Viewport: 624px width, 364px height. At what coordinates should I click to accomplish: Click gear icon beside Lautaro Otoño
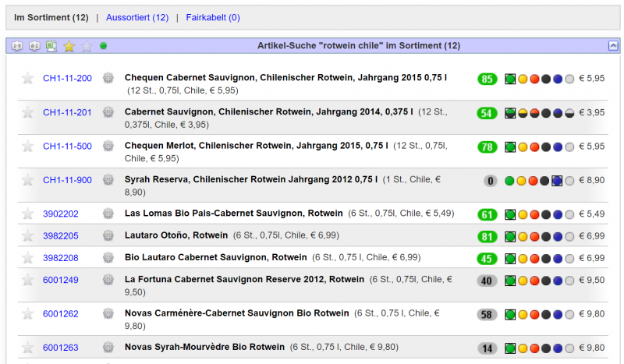click(108, 235)
